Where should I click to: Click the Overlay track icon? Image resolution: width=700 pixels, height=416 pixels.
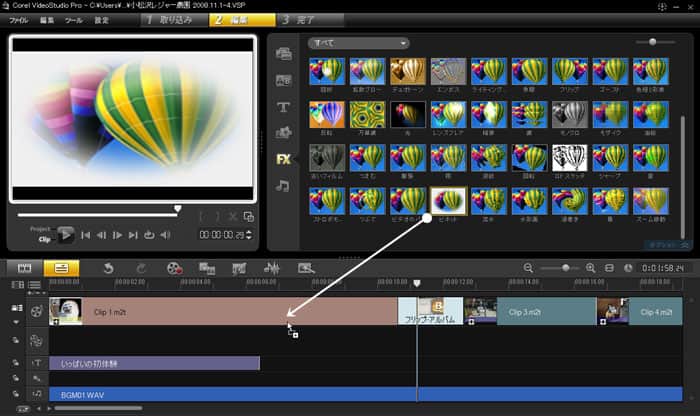[x=36, y=341]
